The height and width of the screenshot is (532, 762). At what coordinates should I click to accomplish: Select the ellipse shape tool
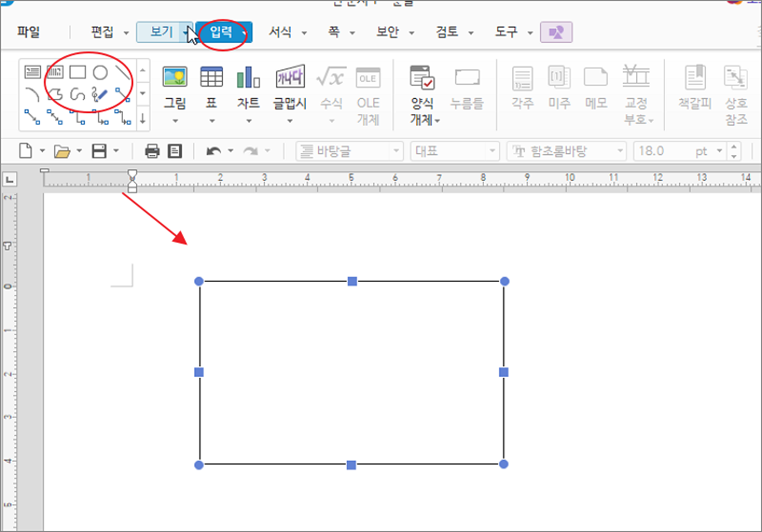coord(100,73)
